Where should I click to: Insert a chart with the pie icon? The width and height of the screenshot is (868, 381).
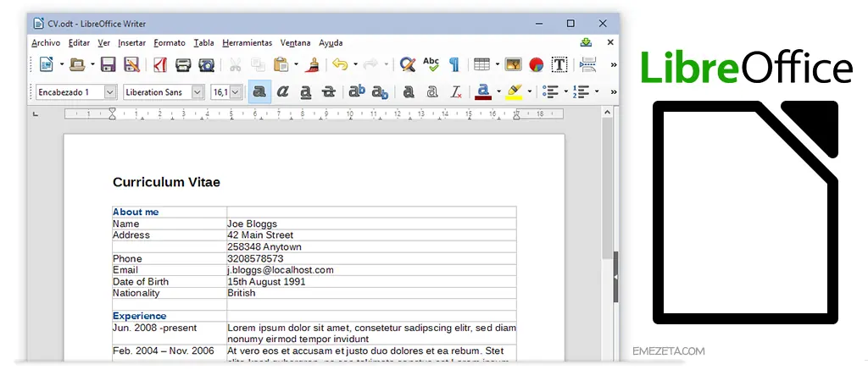click(536, 64)
